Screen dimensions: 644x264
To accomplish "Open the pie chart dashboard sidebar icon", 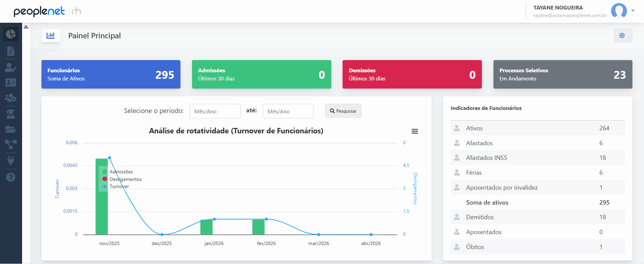I will [x=11, y=34].
